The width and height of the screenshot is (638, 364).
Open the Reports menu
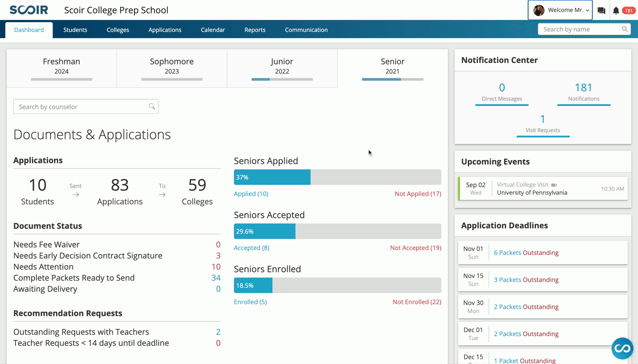tap(255, 30)
